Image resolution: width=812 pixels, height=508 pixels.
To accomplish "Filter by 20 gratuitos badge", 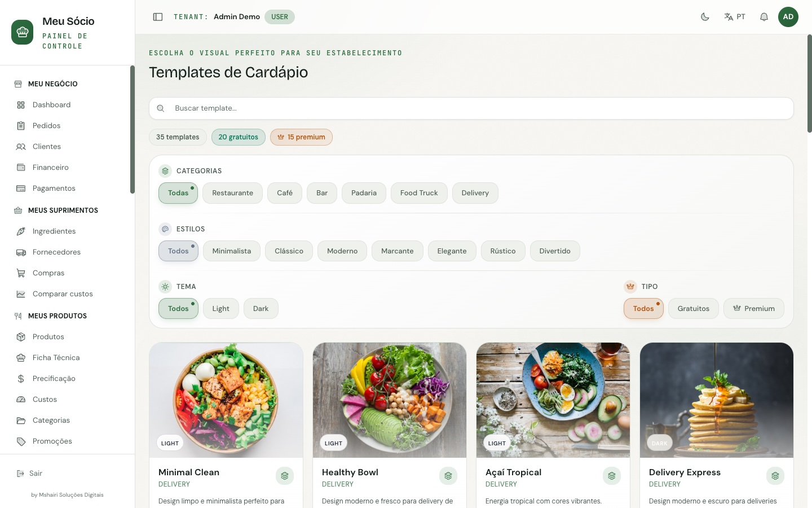I will tap(239, 137).
